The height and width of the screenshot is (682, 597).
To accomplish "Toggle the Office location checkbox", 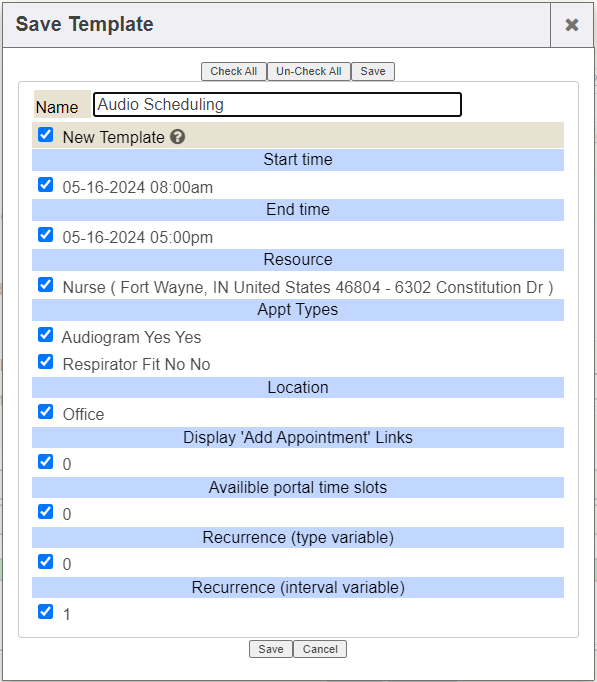I will [46, 411].
